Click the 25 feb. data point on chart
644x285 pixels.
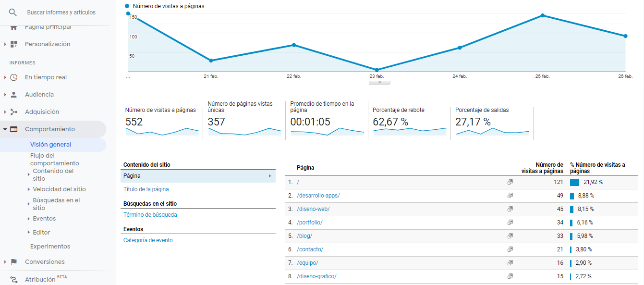(543, 15)
